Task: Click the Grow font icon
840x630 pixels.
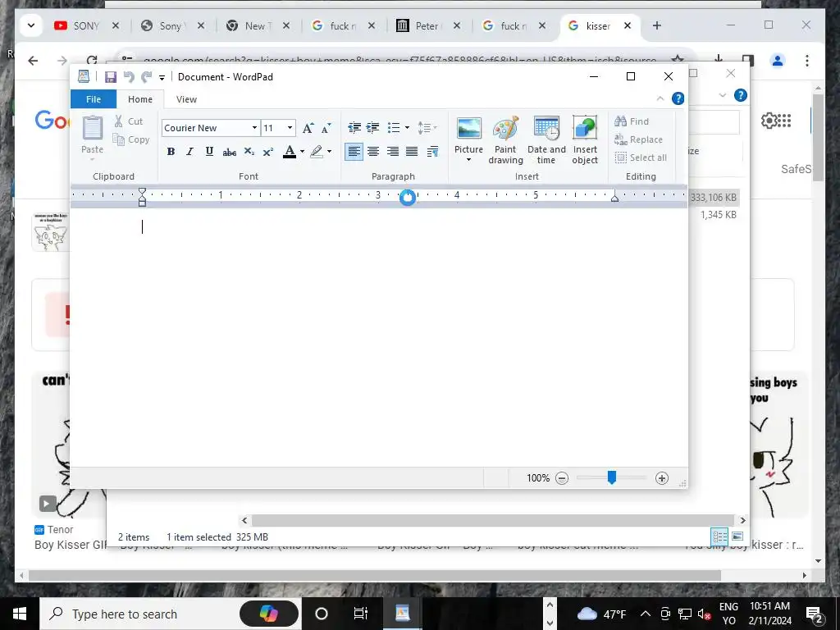Action: tap(308, 128)
